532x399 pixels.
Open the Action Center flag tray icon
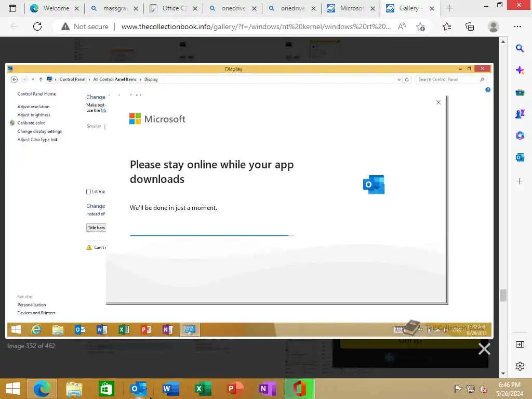[458, 389]
